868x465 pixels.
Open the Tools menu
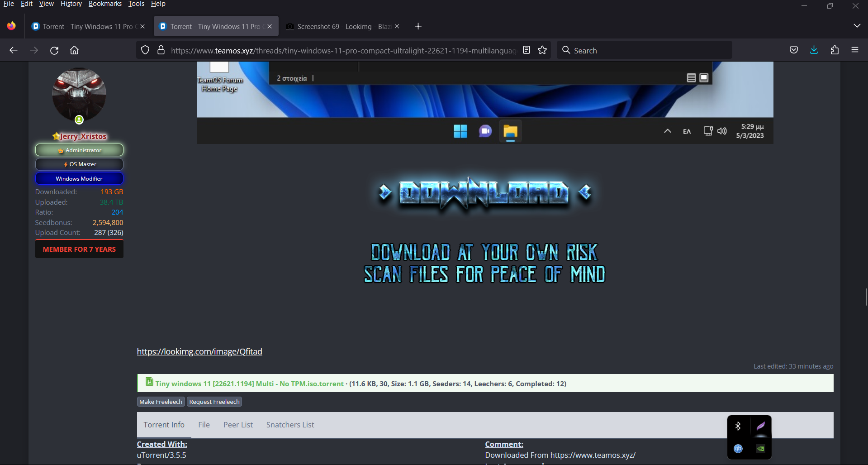click(x=136, y=4)
